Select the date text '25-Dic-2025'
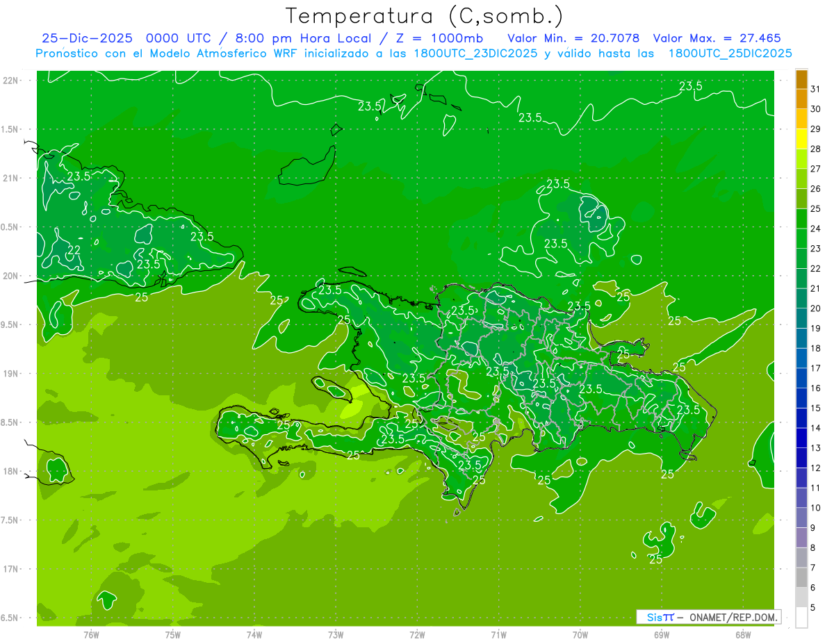The width and height of the screenshot is (834, 644). 86,38
